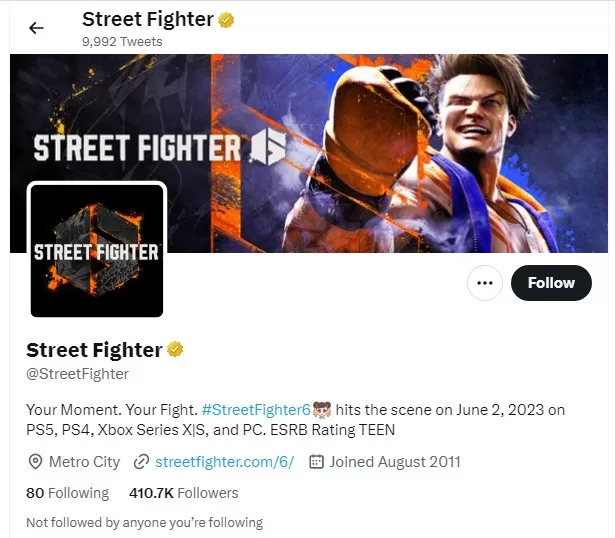The image size is (615, 538).
Task: View the 410.7K Followers list
Action: point(184,493)
